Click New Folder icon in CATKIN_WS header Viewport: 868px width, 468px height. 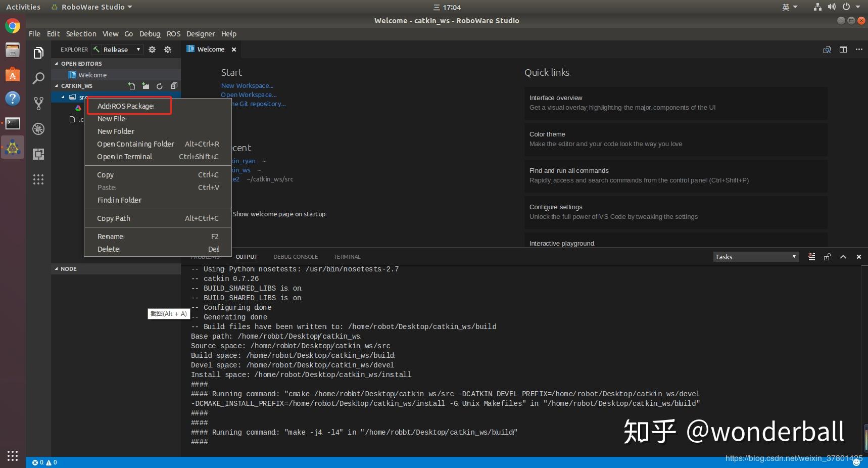coord(146,86)
